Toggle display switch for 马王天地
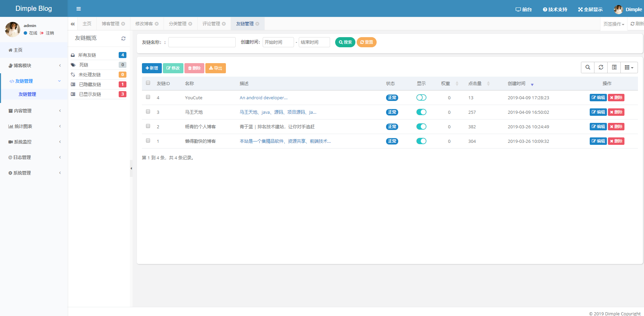 [x=421, y=112]
